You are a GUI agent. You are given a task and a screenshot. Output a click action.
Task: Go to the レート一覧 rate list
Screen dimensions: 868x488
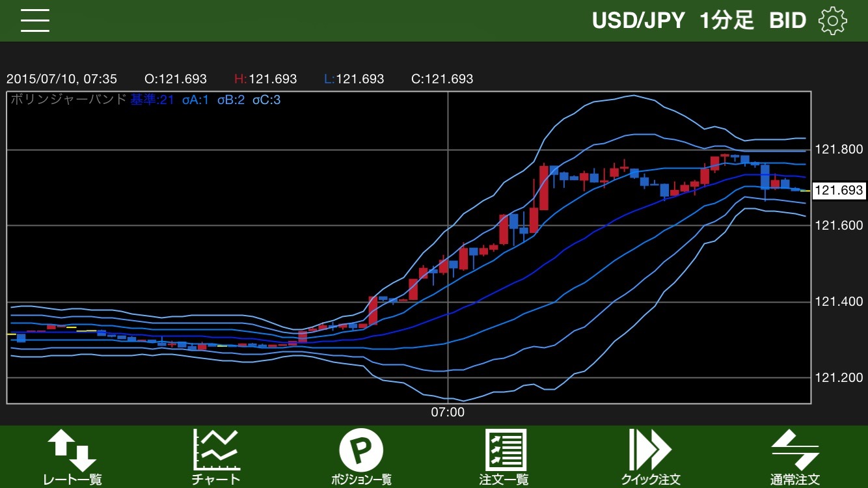coord(72,457)
